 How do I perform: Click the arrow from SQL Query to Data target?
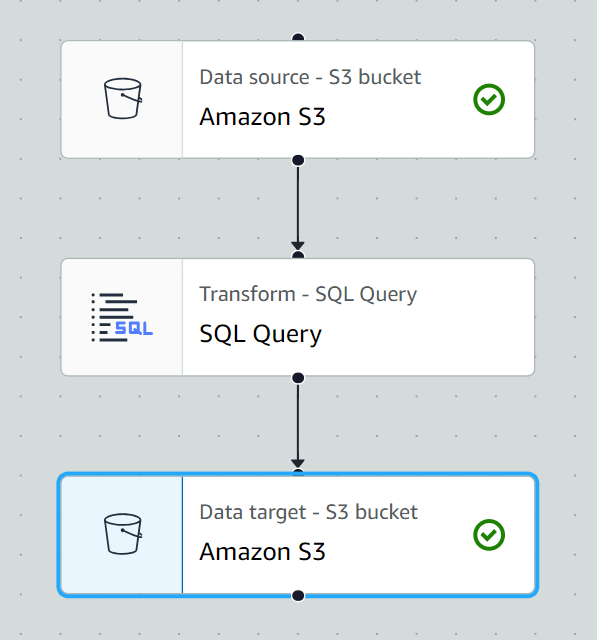click(x=298, y=426)
